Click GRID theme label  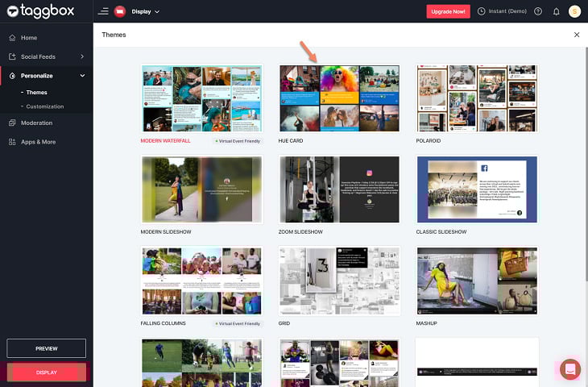(284, 323)
